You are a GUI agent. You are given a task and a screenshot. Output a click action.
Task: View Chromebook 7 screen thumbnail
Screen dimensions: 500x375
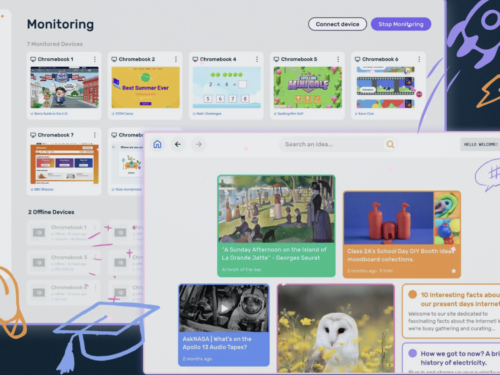tap(65, 163)
